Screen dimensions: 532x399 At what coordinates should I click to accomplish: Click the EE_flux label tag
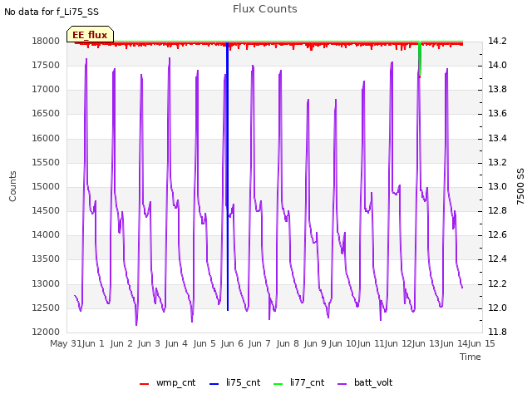point(90,34)
